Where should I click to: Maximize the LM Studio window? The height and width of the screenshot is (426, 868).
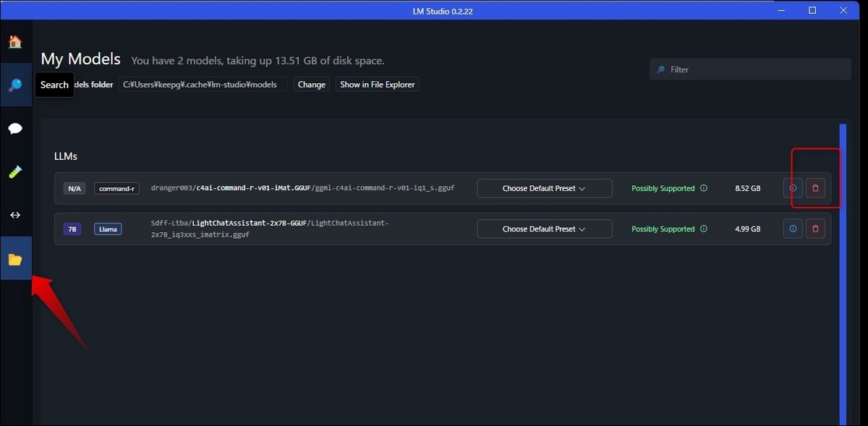(x=812, y=10)
